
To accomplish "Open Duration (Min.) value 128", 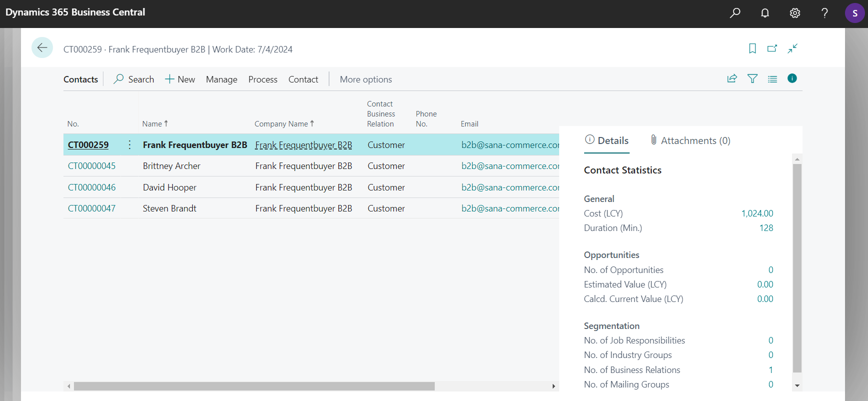I will [766, 228].
